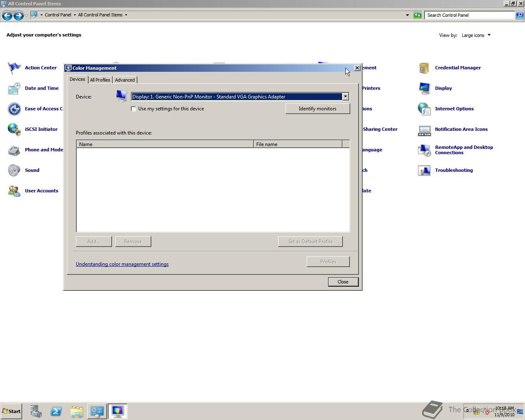Viewport: 525px width, 420px height.
Task: Open the Credential Manager icon
Action: [425, 68]
